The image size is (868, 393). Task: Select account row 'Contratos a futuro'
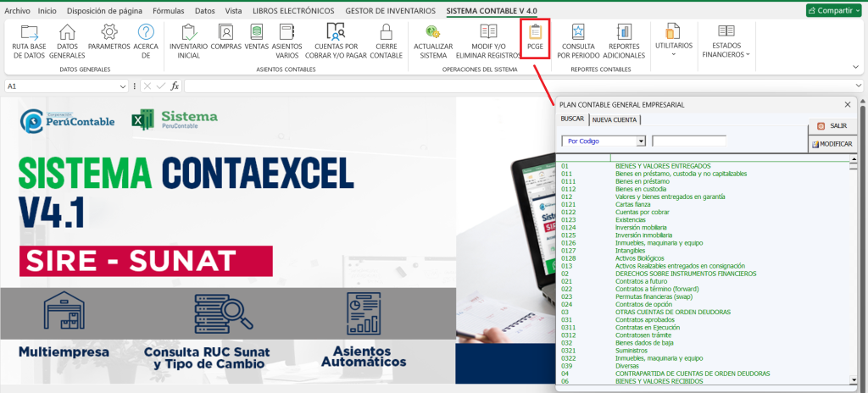coord(703,281)
